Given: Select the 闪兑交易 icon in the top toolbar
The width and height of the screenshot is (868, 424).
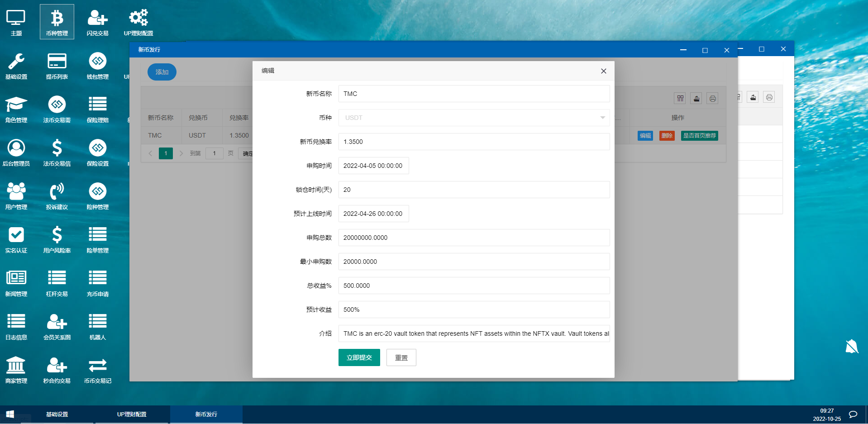Looking at the screenshot, I should tap(97, 21).
